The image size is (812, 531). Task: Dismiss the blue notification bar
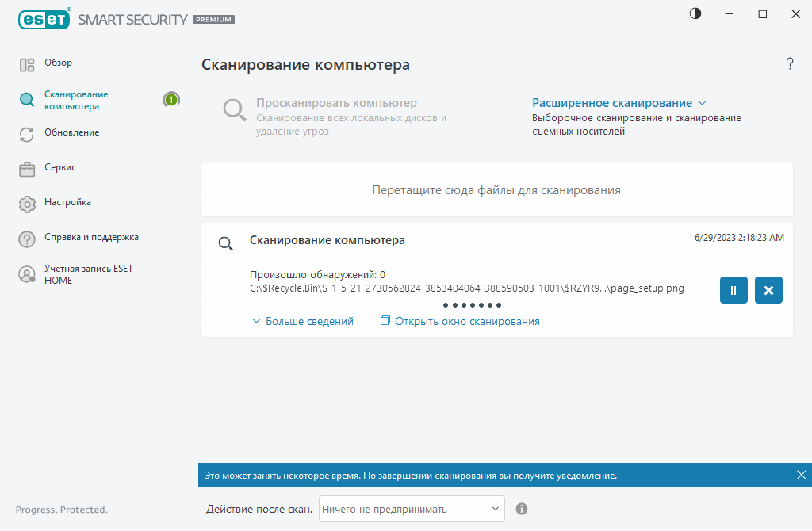click(x=800, y=473)
